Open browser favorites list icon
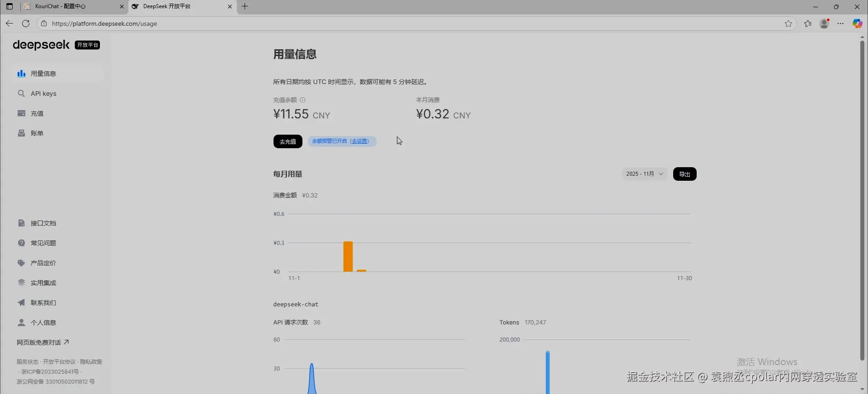 coord(808,23)
